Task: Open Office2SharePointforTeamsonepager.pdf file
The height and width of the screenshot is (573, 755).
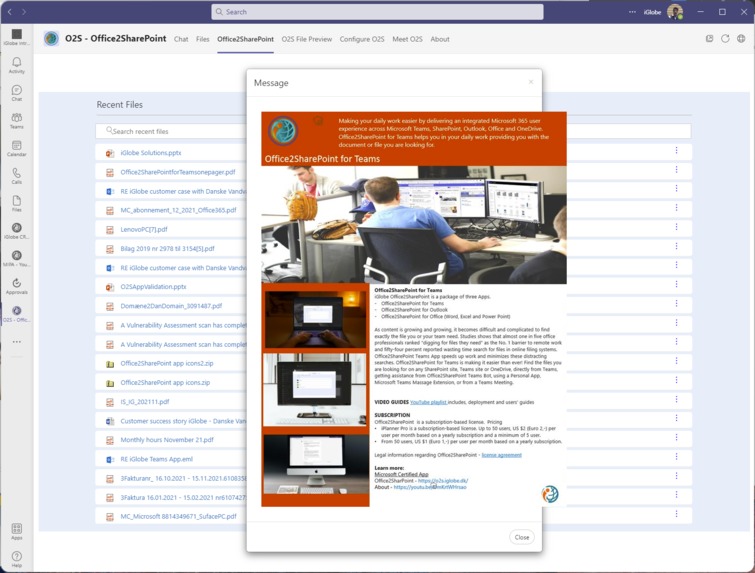Action: pos(178,172)
